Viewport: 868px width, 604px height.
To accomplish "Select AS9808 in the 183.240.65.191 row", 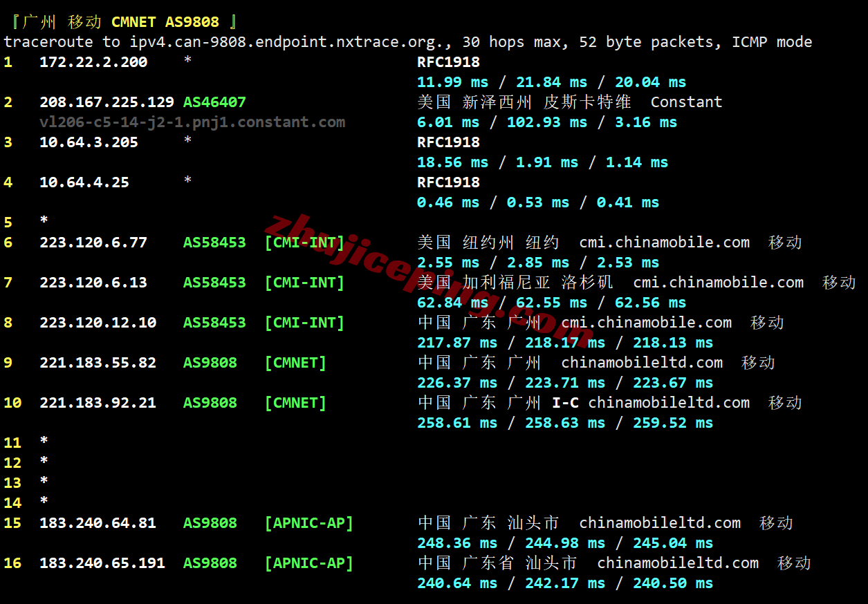I will (210, 563).
